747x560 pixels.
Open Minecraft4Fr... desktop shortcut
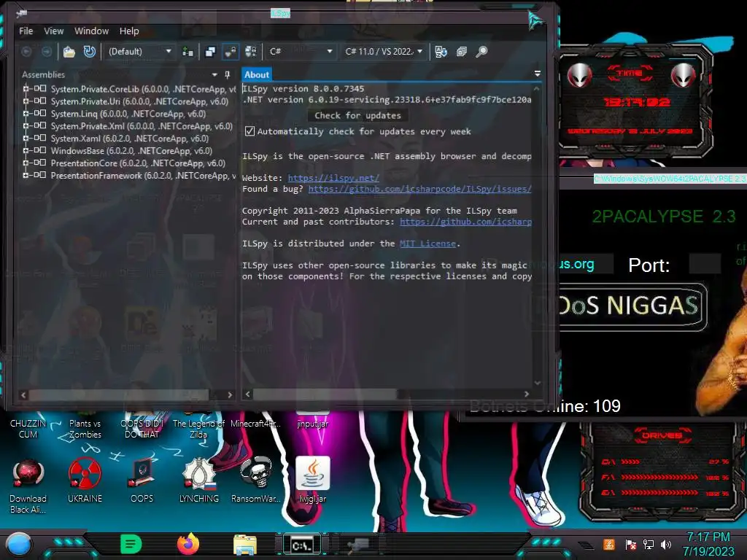256,424
